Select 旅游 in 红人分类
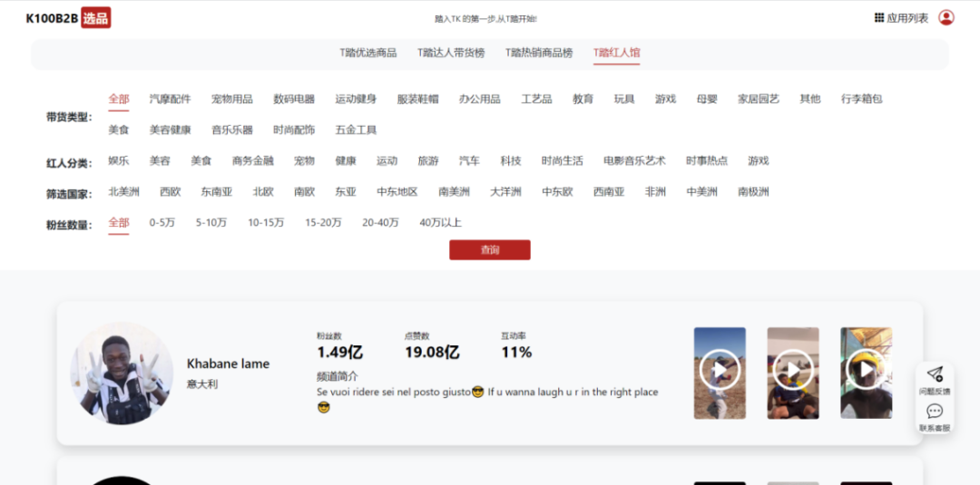Image resolution: width=980 pixels, height=485 pixels. pos(428,160)
